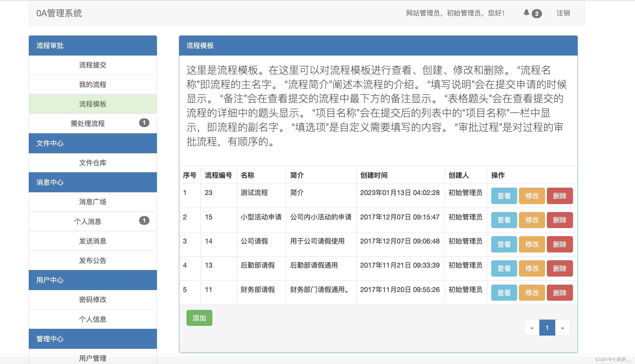Delete the 财务部请假 template
The image size is (635, 364).
point(560,292)
